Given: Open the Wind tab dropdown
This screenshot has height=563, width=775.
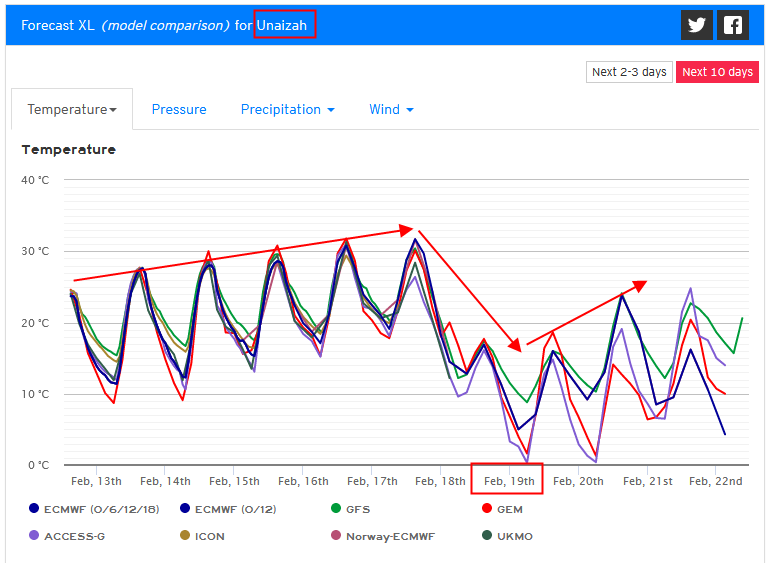Looking at the screenshot, I should click(391, 109).
